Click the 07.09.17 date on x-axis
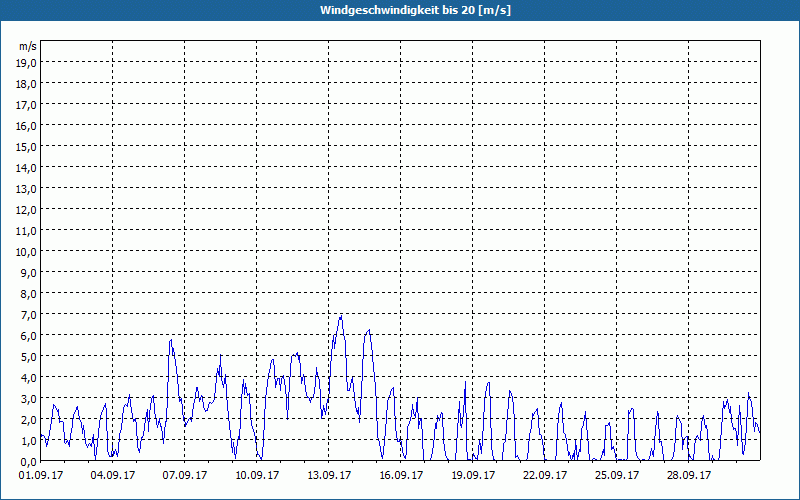The width and height of the screenshot is (800, 500). click(x=185, y=476)
